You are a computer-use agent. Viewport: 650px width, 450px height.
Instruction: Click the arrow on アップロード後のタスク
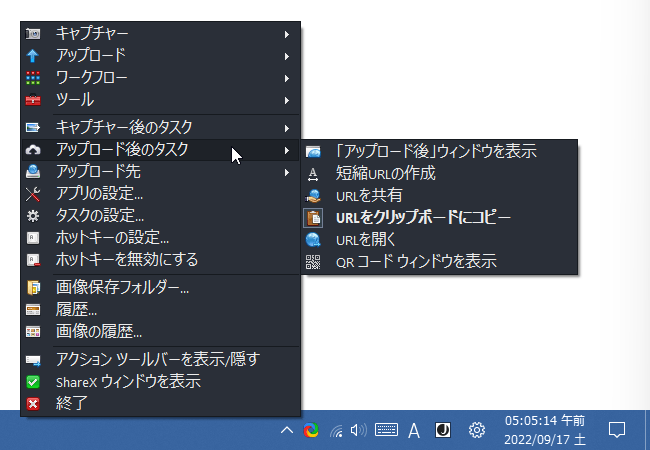pos(287,150)
